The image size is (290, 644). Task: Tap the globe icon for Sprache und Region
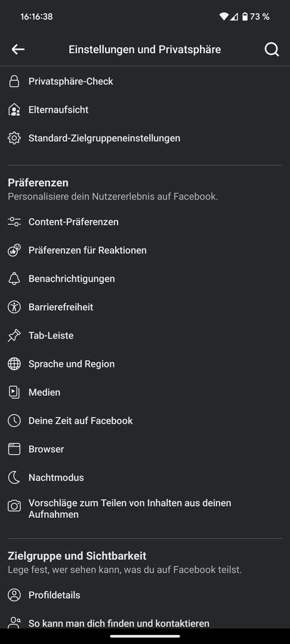(x=14, y=364)
